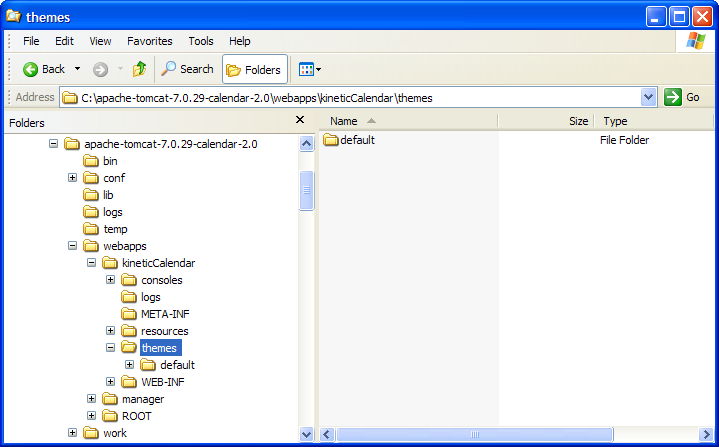Open the Help menu
The height and width of the screenshot is (447, 719).
240,41
